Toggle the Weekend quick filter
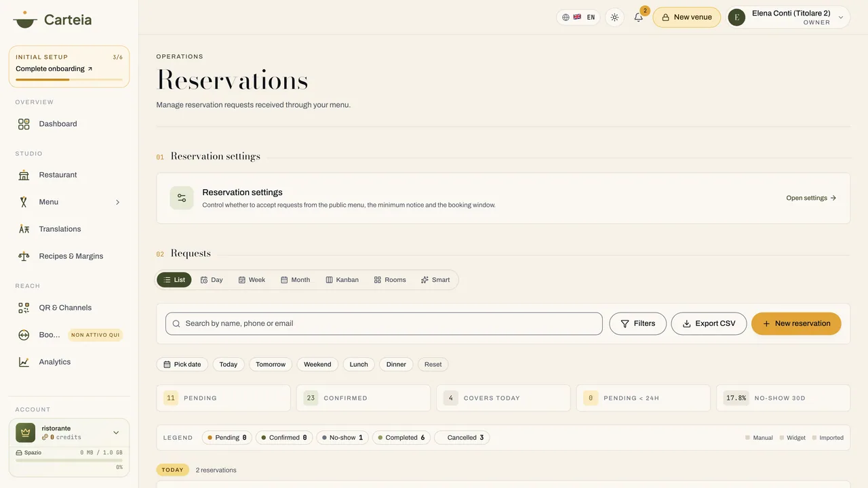Screen dimensions: 868x488 (x=317, y=365)
